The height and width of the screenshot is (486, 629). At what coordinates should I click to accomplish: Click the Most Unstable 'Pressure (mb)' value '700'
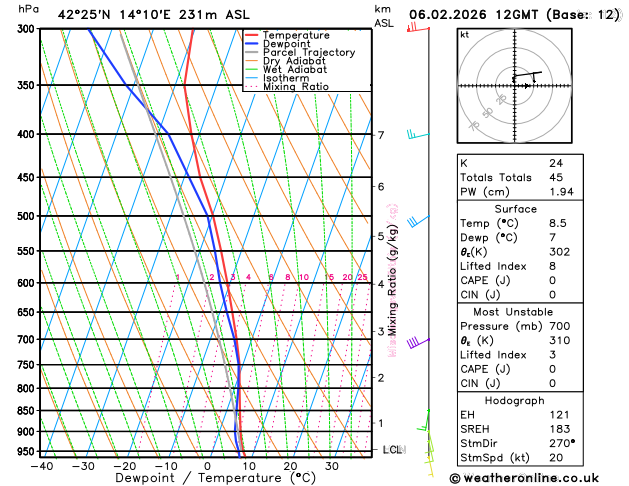(x=560, y=326)
